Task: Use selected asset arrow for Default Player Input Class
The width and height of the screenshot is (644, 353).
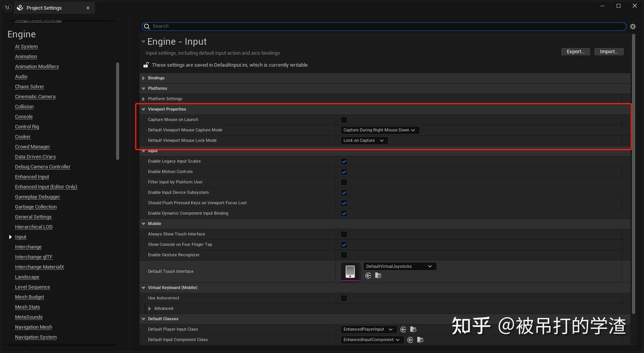Action: coord(403,329)
